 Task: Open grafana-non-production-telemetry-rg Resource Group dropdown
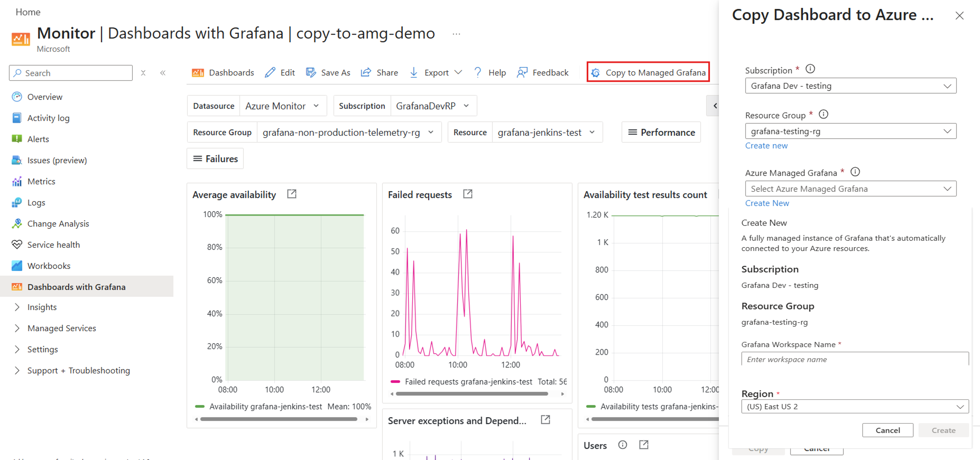349,132
